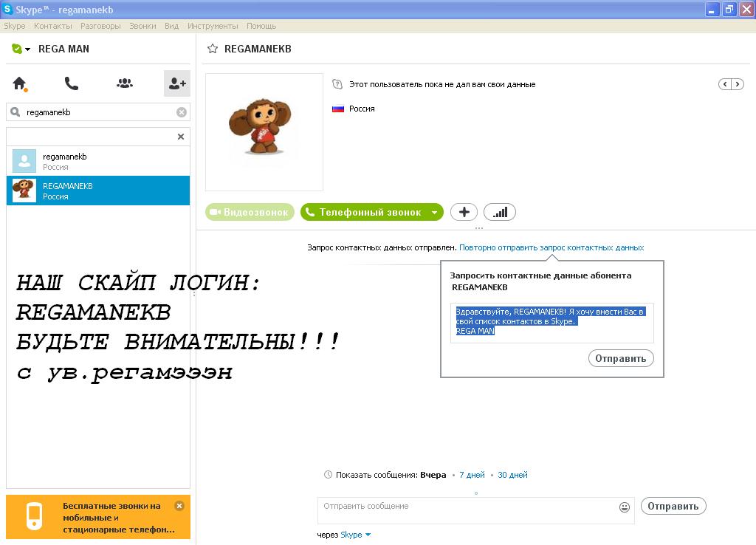The height and width of the screenshot is (545, 756).
Task: Click the Россия country text in profile
Action: (362, 109)
